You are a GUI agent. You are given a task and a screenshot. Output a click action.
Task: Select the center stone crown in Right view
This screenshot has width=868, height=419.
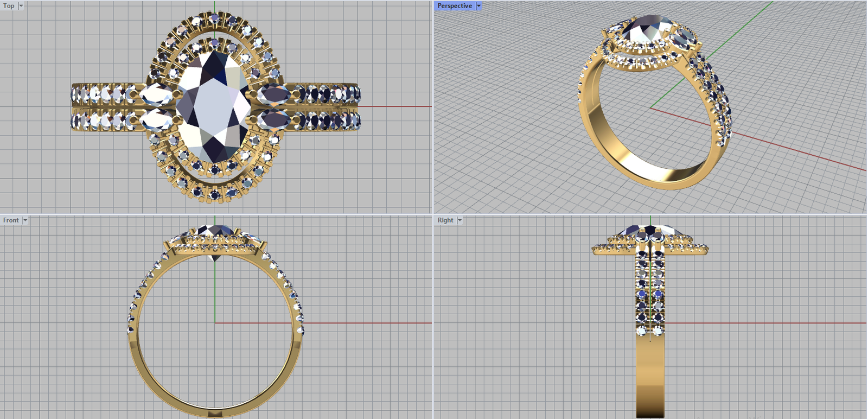point(650,230)
